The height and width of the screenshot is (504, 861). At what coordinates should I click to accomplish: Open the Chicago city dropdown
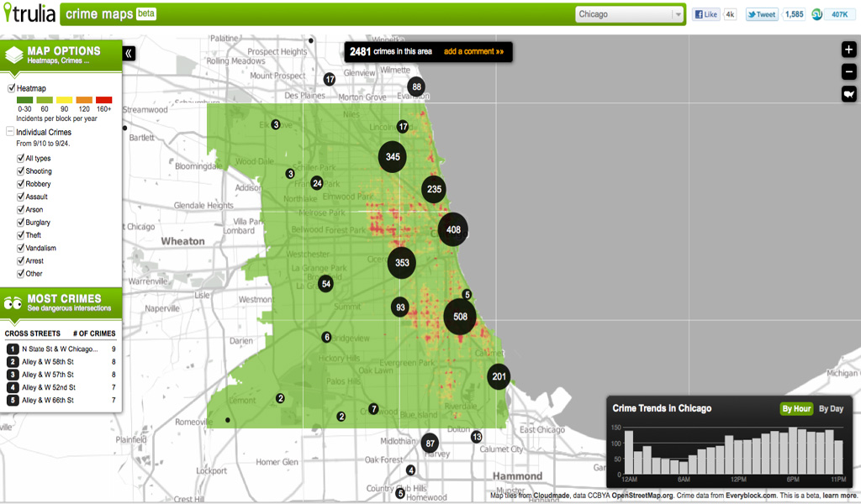pos(630,14)
